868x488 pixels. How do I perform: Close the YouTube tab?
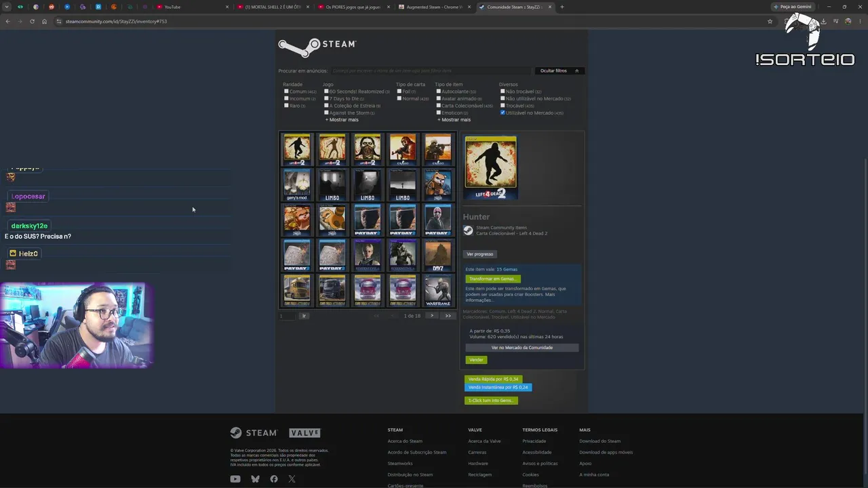(x=228, y=7)
